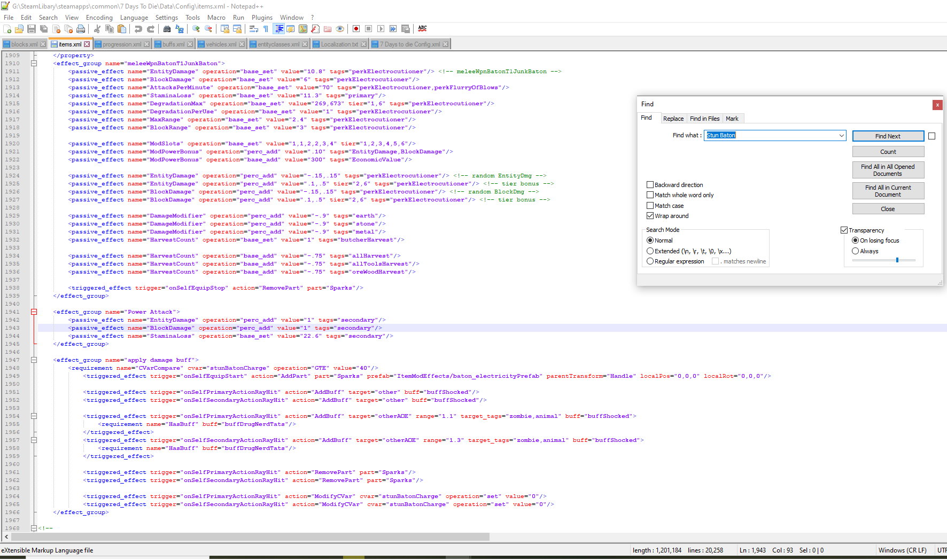Click the Open file toolbar icon
The width and height of the screenshot is (947, 560).
(20, 29)
